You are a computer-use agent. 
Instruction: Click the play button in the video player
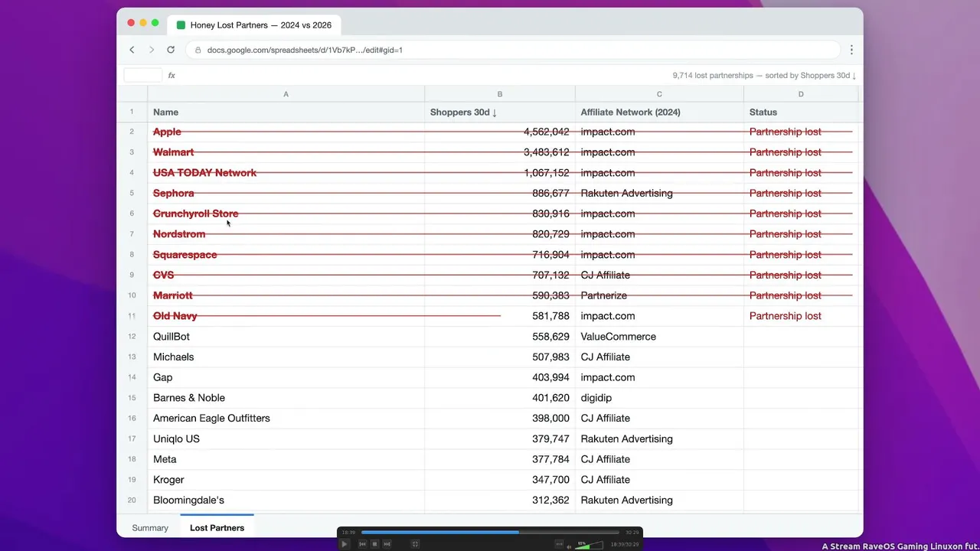coord(345,544)
